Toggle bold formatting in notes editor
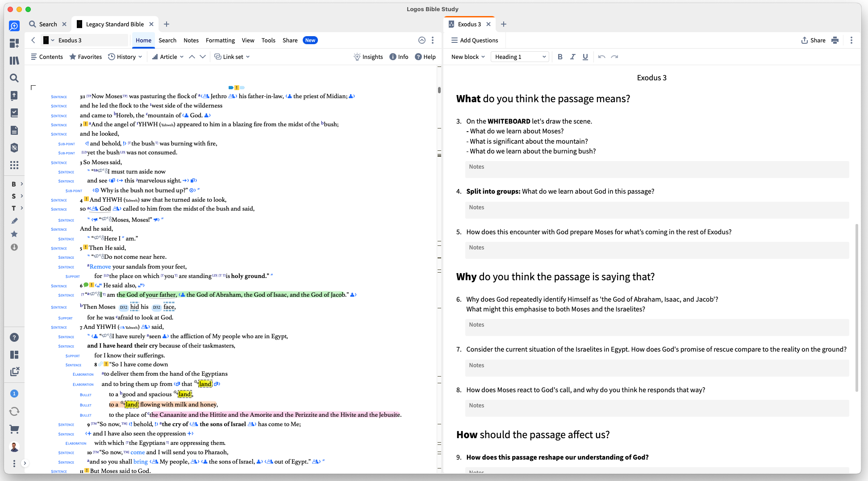 [x=560, y=57]
